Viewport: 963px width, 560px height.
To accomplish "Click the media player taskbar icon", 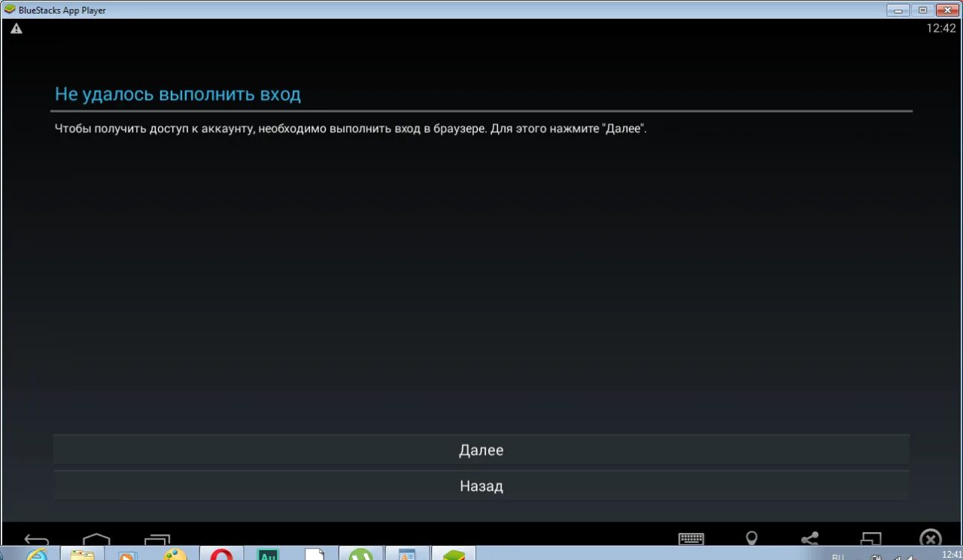I will click(x=128, y=555).
